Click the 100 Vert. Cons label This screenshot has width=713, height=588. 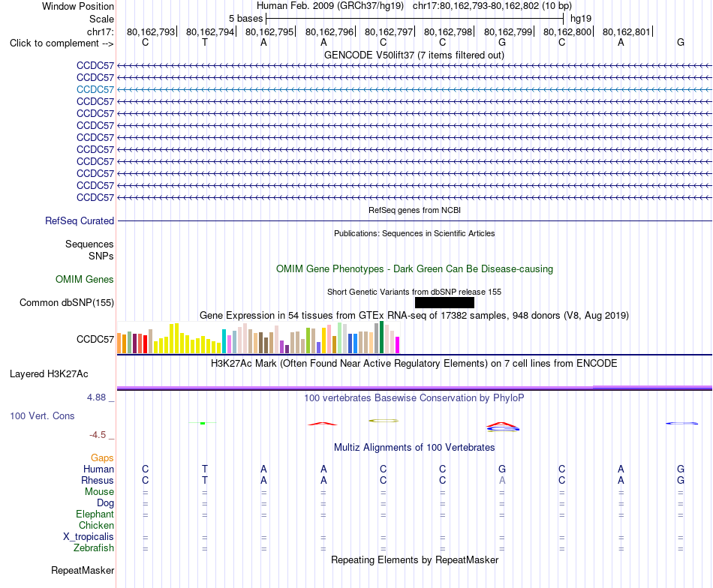click(x=42, y=415)
